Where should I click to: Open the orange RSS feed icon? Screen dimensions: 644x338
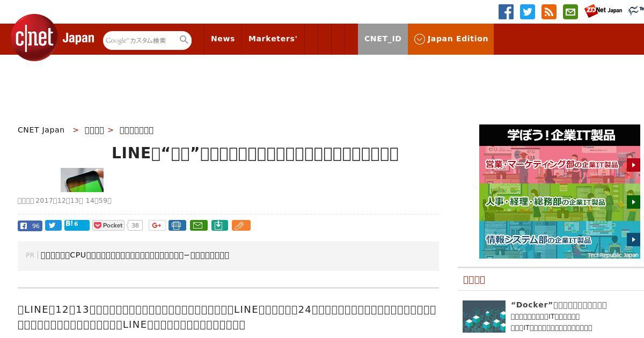point(549,12)
